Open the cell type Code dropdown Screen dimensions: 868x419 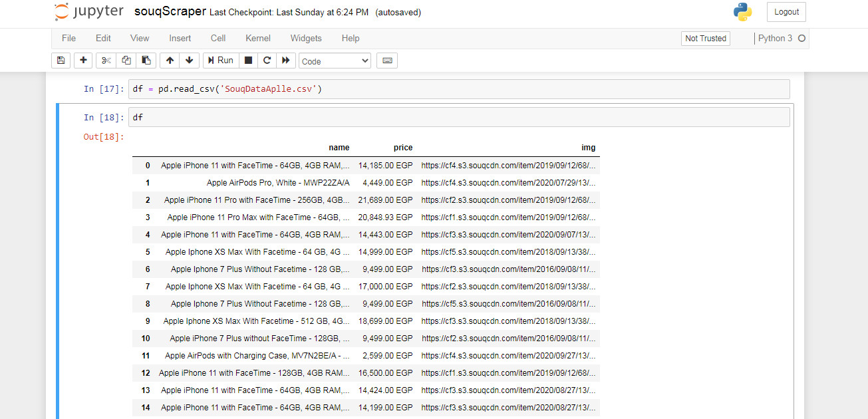coord(335,61)
